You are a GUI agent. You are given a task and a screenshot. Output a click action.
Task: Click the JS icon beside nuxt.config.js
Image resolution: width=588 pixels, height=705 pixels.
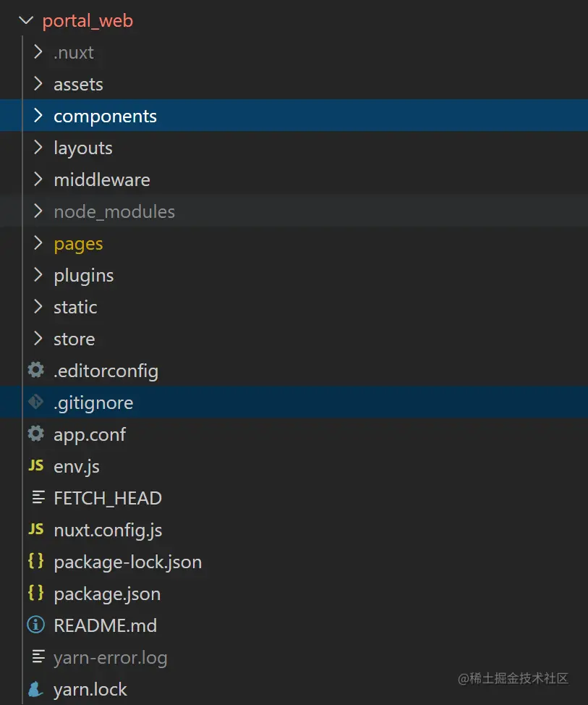[x=35, y=530]
